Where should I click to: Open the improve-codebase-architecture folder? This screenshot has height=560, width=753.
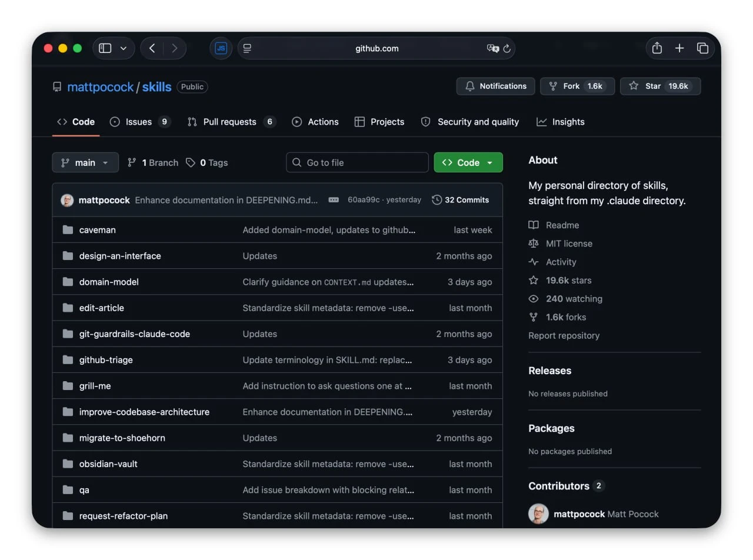144,412
